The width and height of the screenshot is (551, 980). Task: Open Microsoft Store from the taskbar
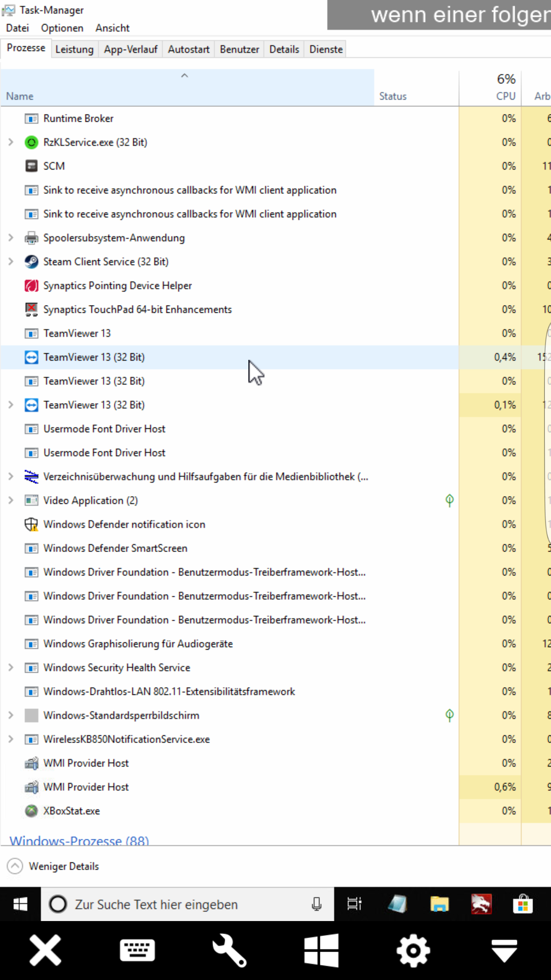pyautogui.click(x=523, y=904)
